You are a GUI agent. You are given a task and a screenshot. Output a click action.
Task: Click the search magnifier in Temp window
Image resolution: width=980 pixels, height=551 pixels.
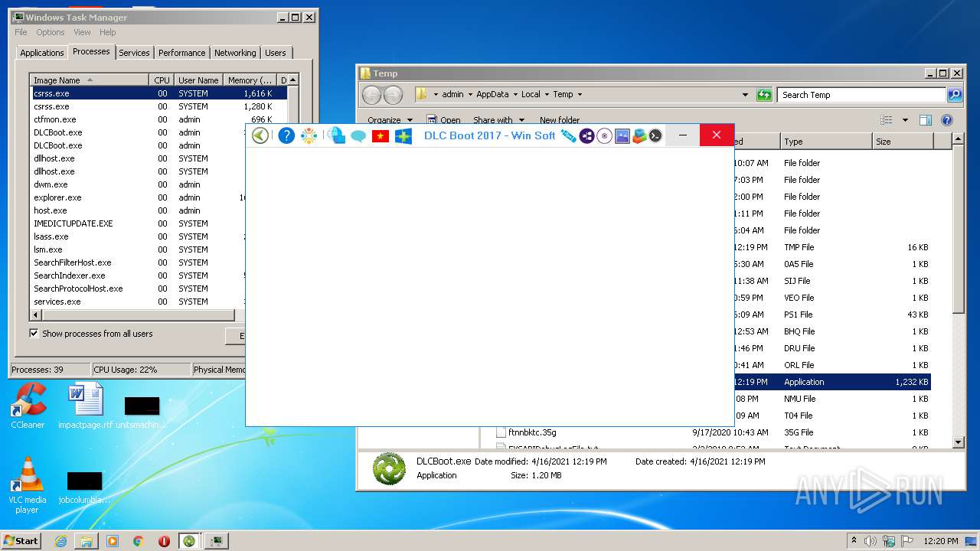(955, 95)
